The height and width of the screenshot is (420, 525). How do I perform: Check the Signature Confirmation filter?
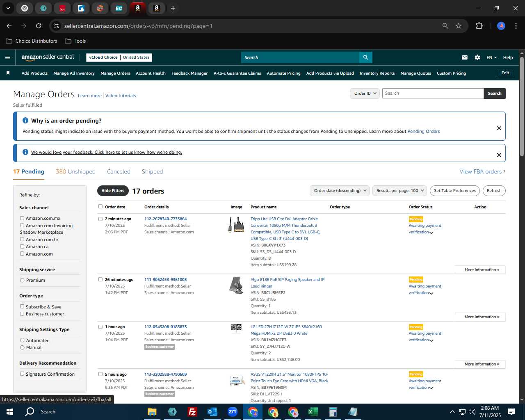[x=22, y=374]
